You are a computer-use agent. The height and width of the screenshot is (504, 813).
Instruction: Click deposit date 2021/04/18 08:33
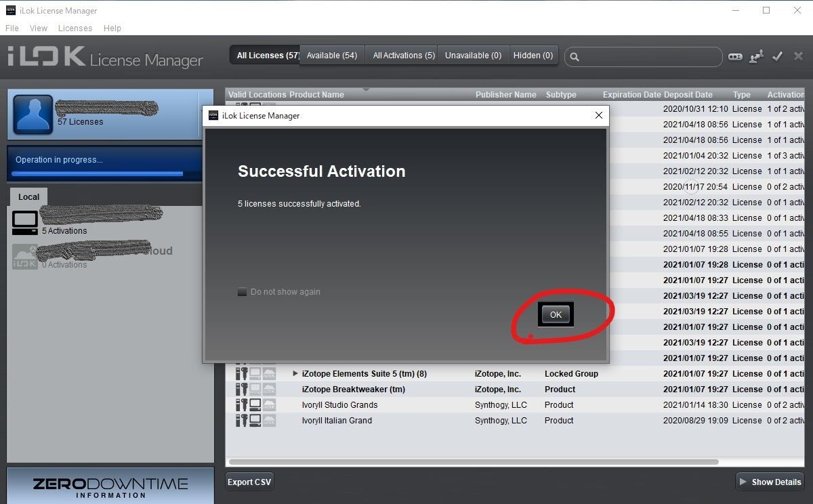pyautogui.click(x=695, y=218)
